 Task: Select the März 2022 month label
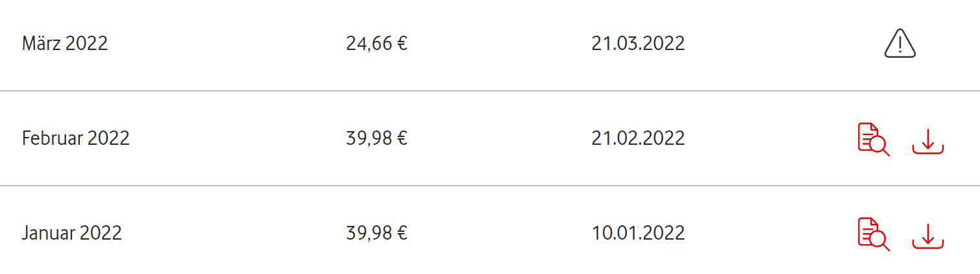coord(65,44)
